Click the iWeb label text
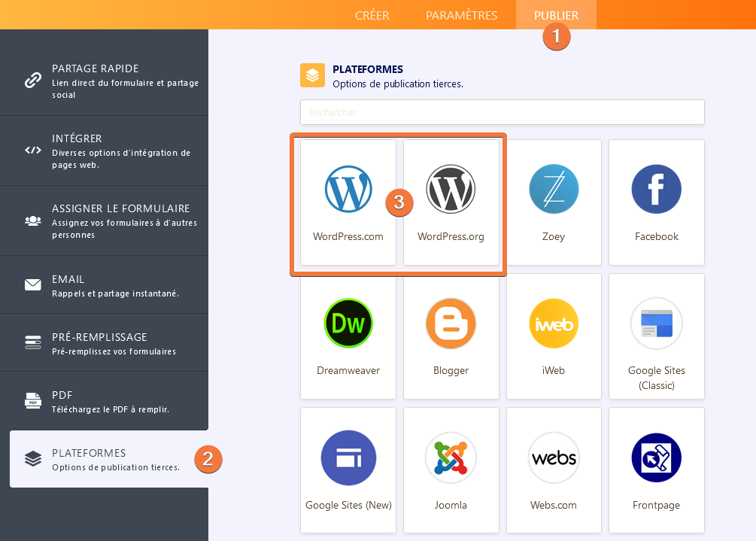756x541 pixels. click(554, 371)
